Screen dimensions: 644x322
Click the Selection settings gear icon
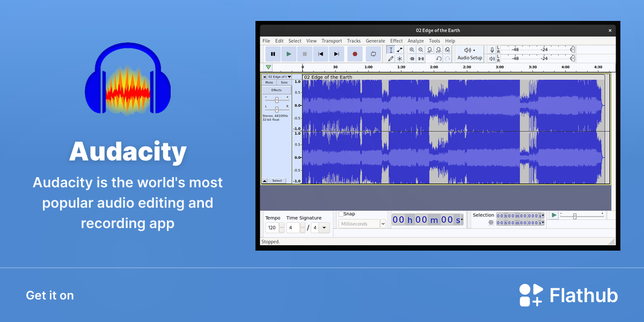(x=491, y=222)
